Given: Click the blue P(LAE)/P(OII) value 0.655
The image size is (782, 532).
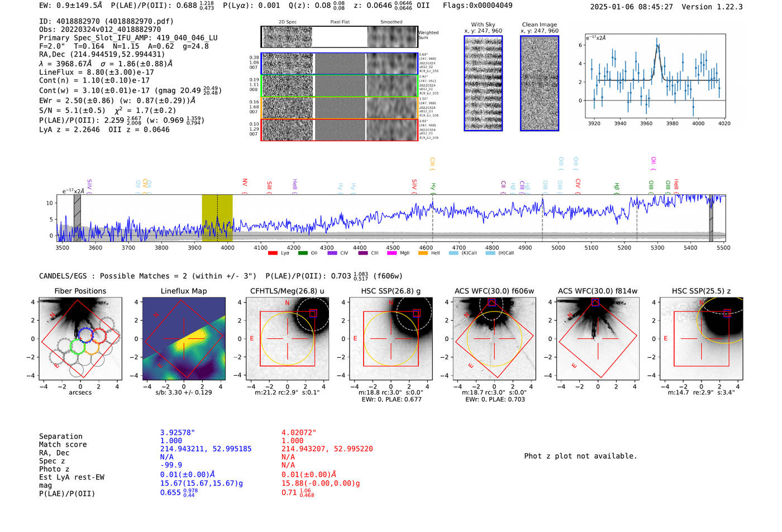Looking at the screenshot, I should [178, 492].
